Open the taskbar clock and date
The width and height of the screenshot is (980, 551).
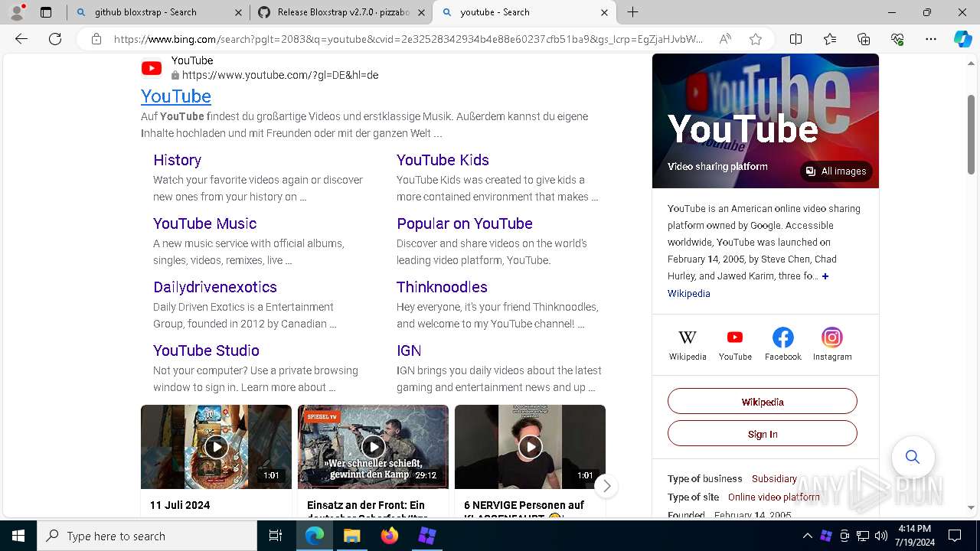point(914,536)
